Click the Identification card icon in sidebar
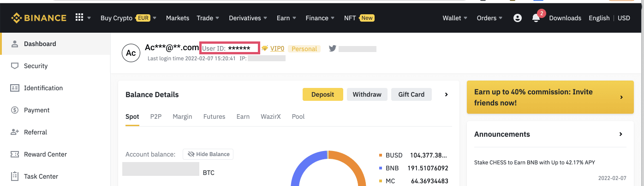 (15, 88)
